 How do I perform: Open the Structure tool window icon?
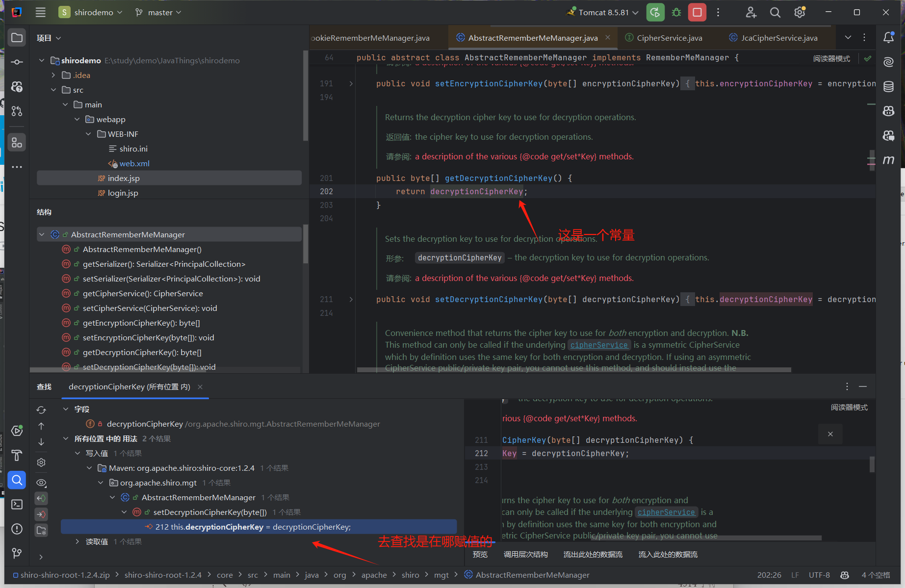click(17, 143)
